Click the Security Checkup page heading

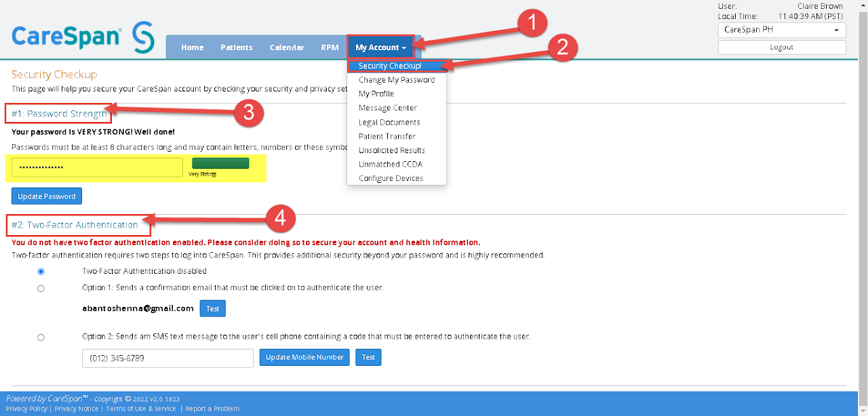[x=54, y=75]
